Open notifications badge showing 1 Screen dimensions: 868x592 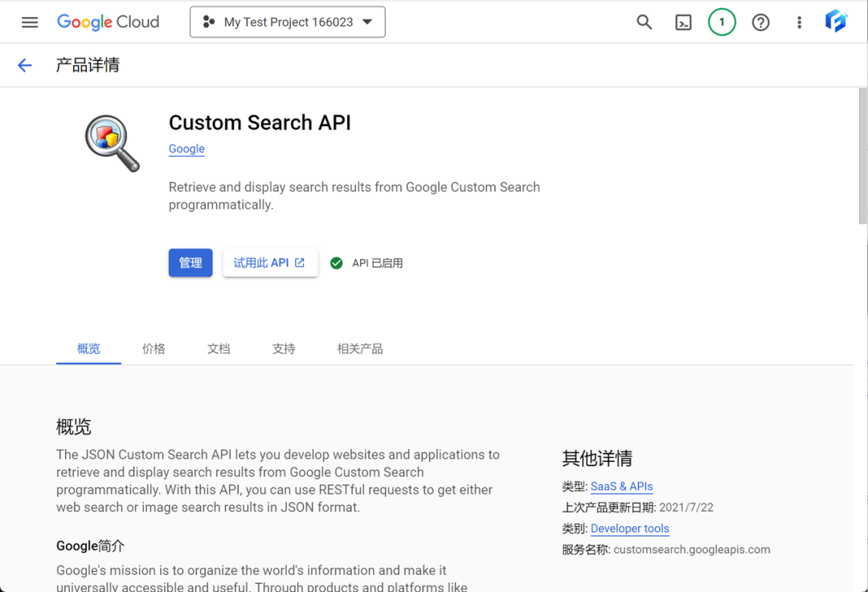tap(722, 22)
